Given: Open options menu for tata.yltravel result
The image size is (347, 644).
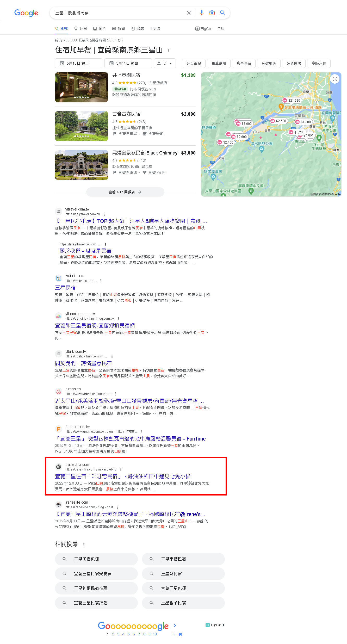Looking at the screenshot, I should tap(106, 244).
